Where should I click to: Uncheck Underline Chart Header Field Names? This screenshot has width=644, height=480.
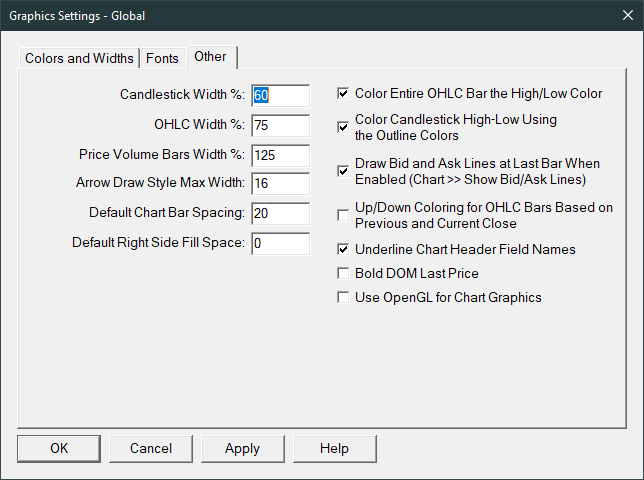(344, 249)
